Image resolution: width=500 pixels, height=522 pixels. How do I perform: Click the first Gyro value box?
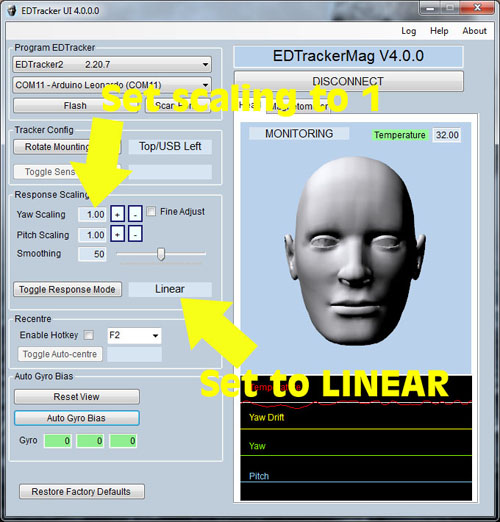pos(58,441)
